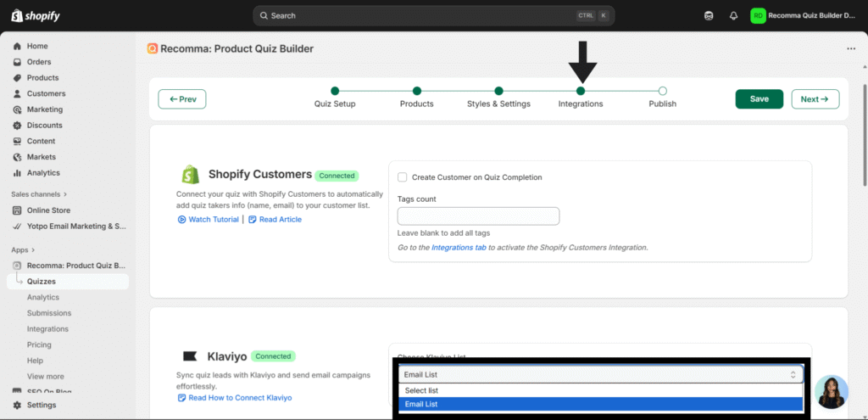Open Submissions in app sidebar menu
Screen dimensions: 868x420
(49, 313)
